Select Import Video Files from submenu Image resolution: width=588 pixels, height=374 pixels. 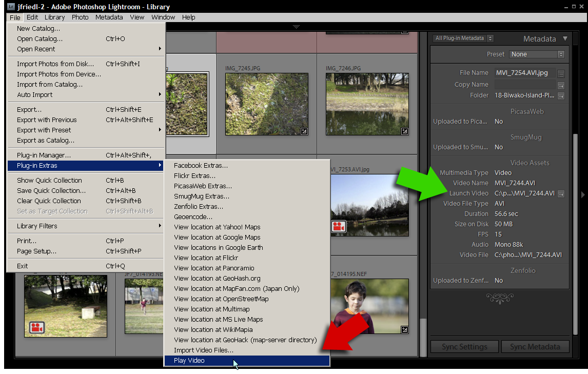click(x=247, y=350)
